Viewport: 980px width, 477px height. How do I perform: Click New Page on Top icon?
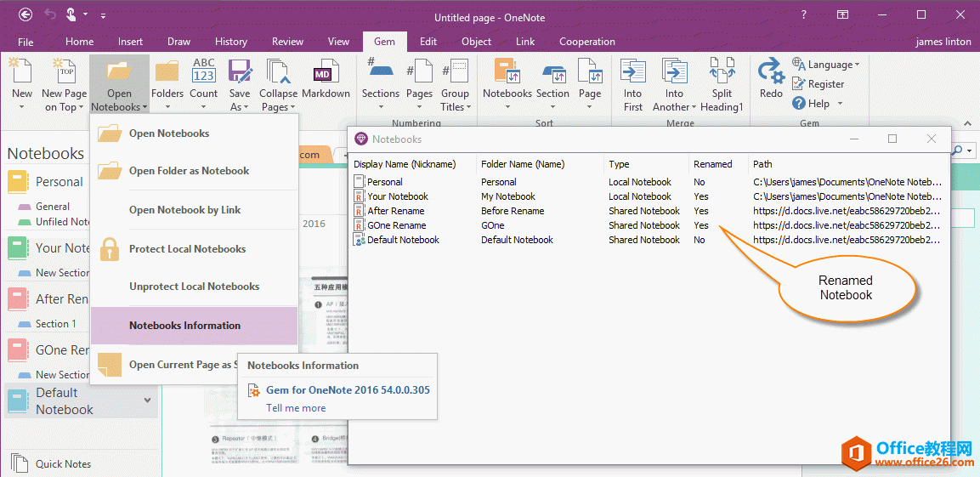click(x=65, y=71)
